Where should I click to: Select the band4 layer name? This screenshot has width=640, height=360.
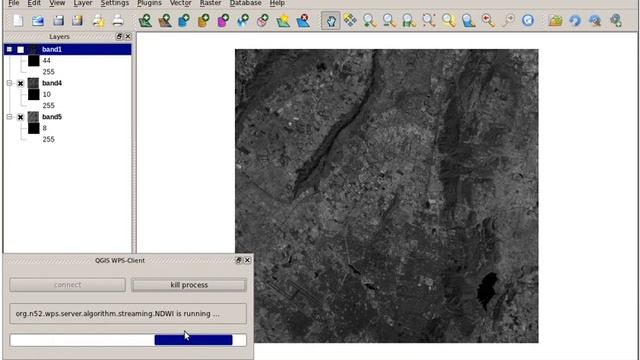point(52,83)
